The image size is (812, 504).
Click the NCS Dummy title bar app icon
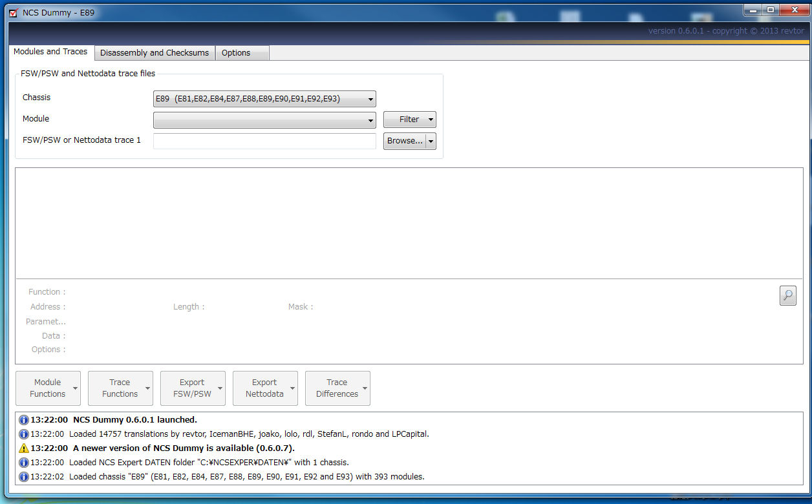(14, 13)
